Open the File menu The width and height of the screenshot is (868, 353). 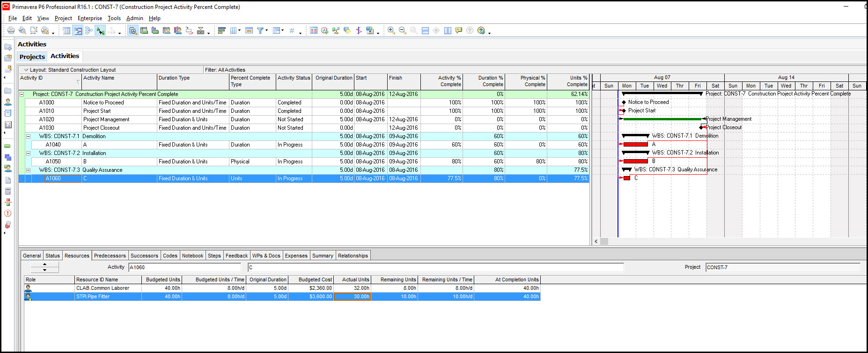tap(13, 18)
